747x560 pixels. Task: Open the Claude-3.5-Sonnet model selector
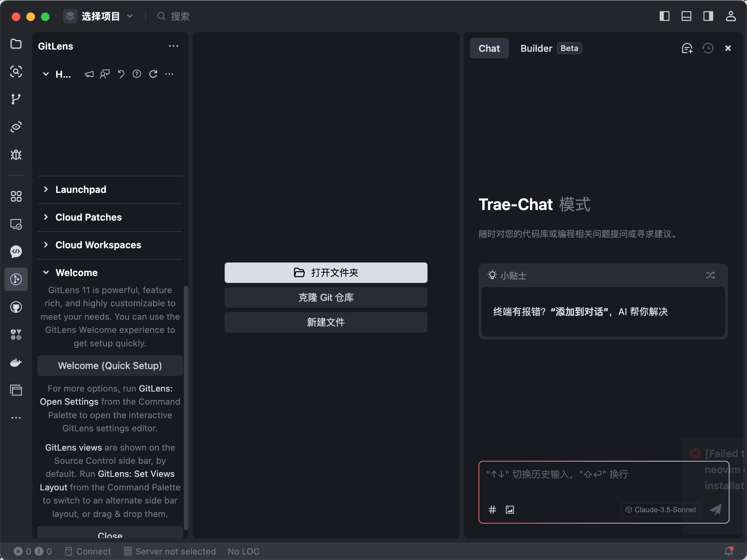[661, 510]
